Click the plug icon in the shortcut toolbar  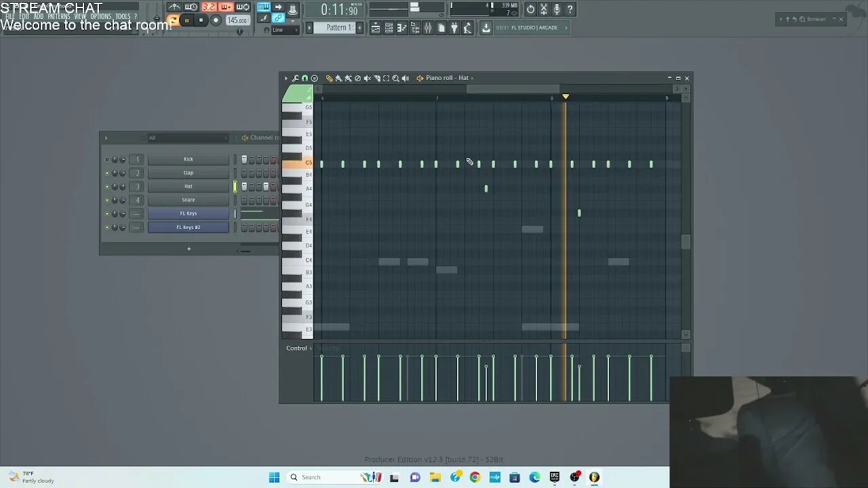454,28
